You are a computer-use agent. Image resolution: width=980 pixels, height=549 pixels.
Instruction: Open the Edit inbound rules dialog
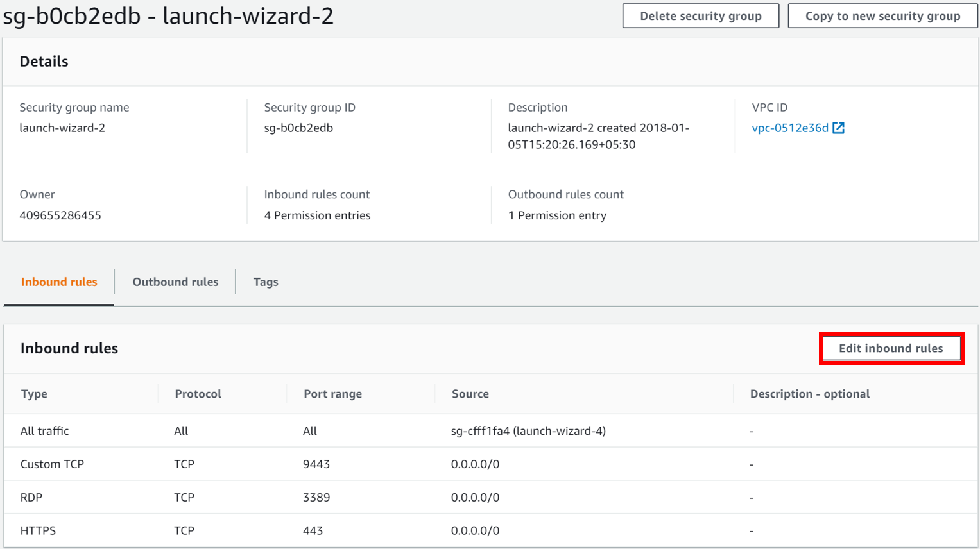coord(891,348)
